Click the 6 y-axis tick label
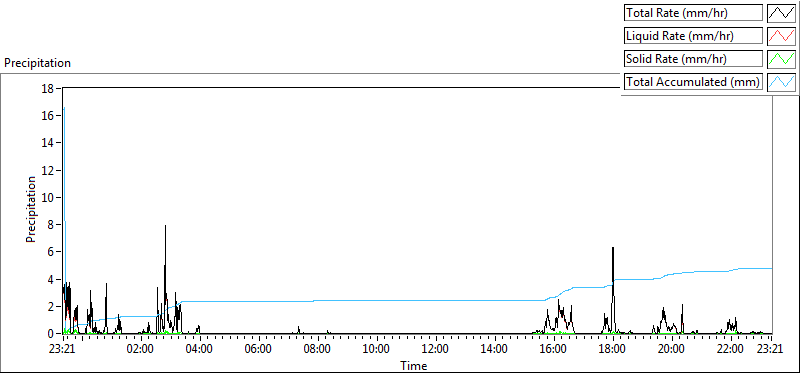 [x=52, y=252]
